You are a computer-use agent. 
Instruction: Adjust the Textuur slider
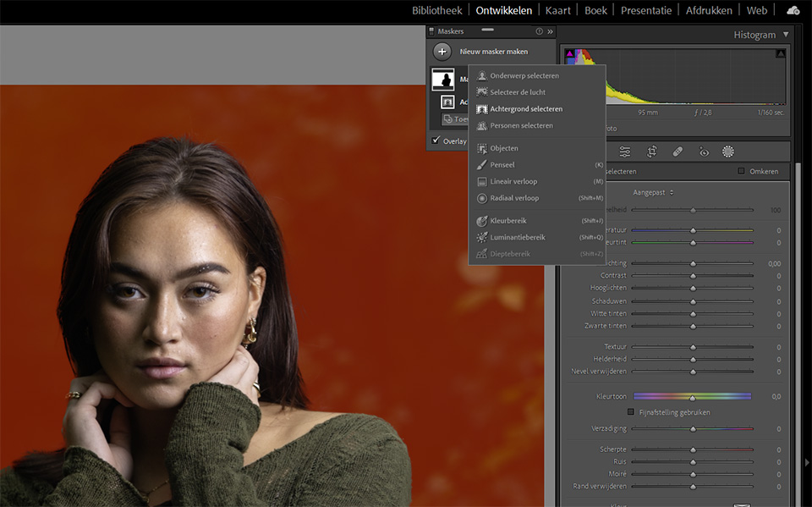pyautogui.click(x=693, y=347)
